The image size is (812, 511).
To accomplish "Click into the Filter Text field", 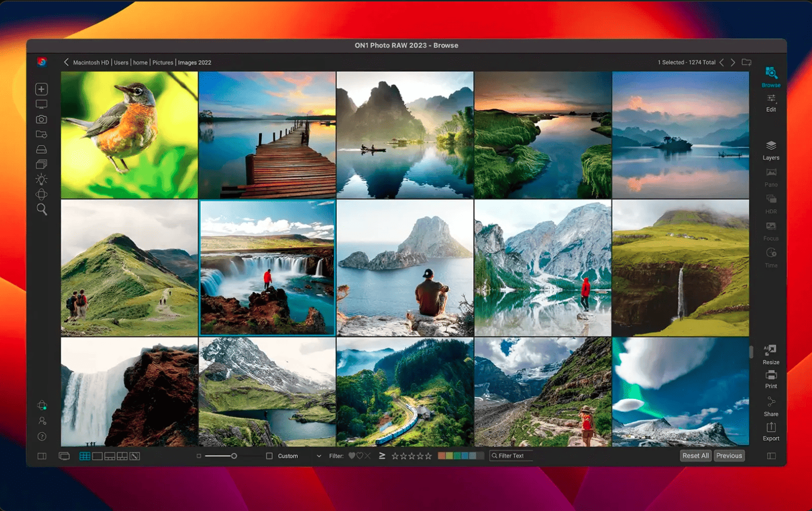I will (511, 456).
